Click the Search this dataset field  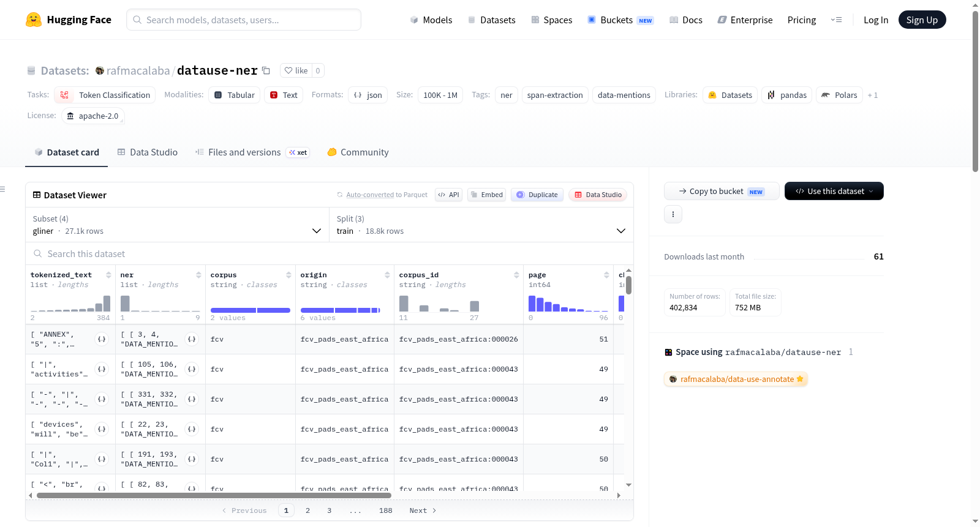[x=330, y=253]
